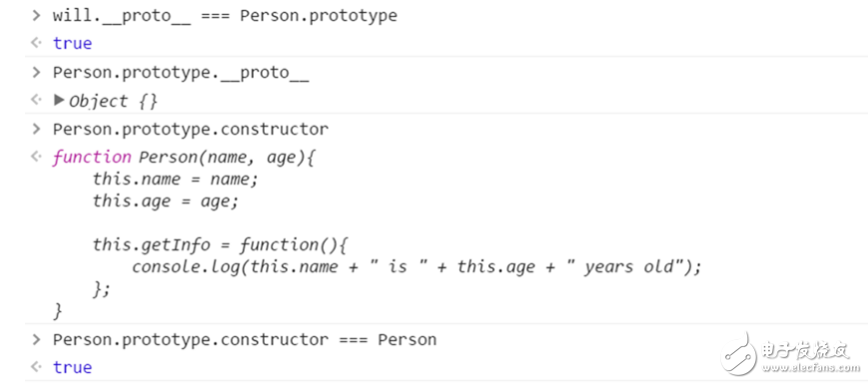Select the last true result value

73,367
